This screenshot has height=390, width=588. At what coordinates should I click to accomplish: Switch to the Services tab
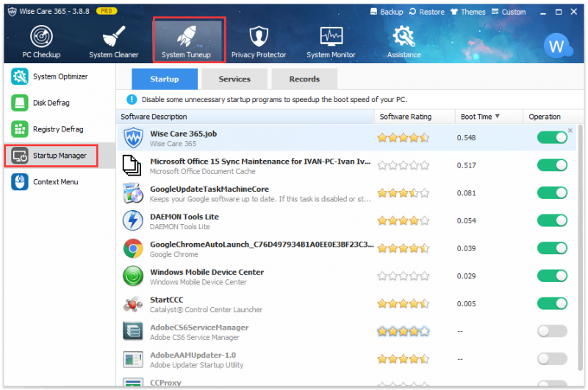[x=234, y=79]
